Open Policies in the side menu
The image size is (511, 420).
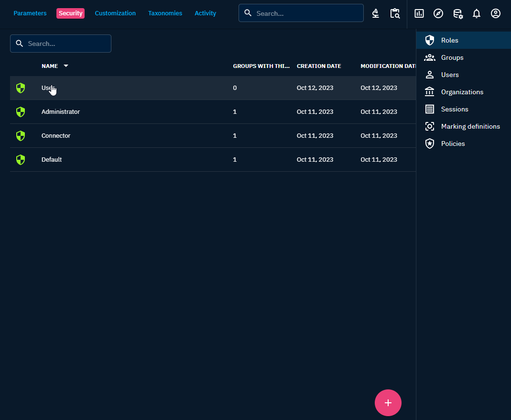pyautogui.click(x=463, y=144)
